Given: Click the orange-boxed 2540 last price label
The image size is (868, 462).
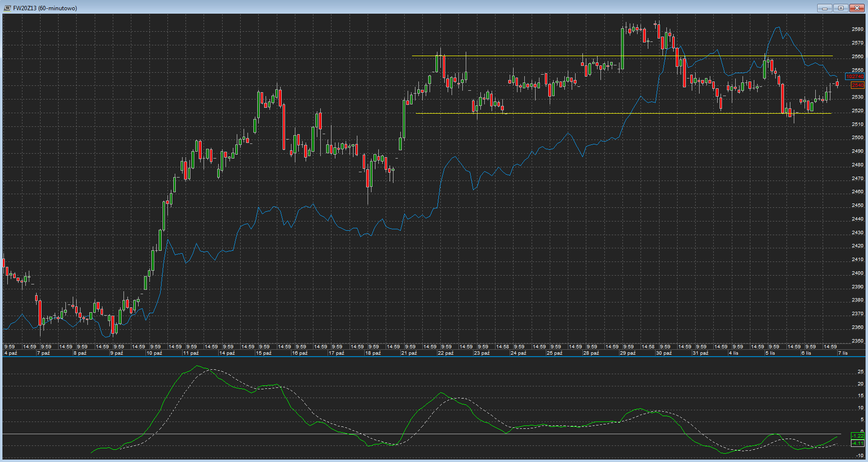Looking at the screenshot, I should (857, 85).
